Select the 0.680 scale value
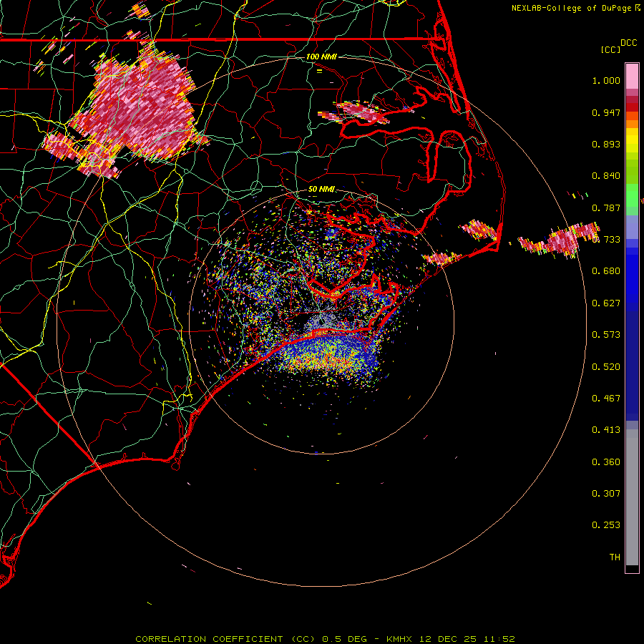The image size is (644, 644). pos(606,271)
